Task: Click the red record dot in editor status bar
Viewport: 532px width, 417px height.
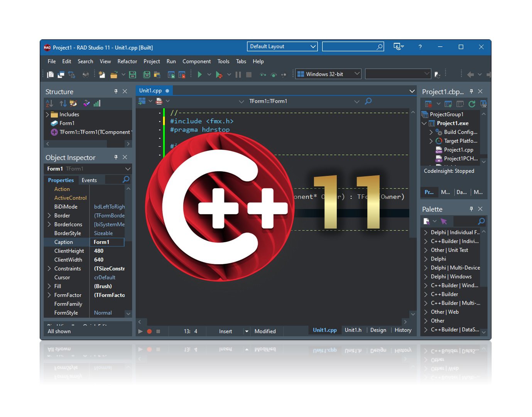Action: point(149,331)
